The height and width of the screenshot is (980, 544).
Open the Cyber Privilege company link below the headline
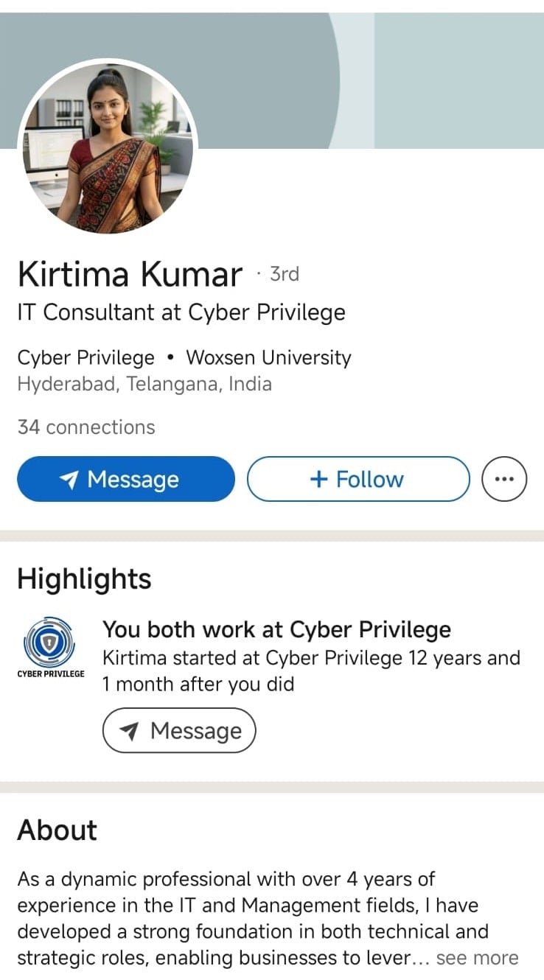tap(86, 358)
